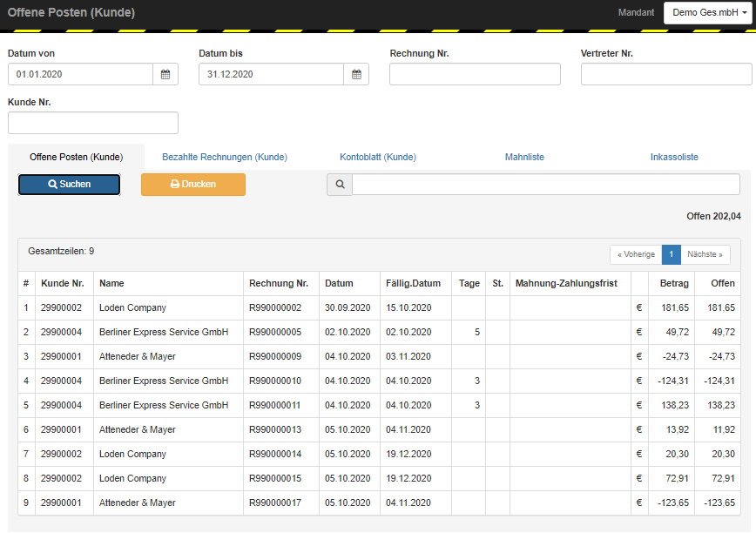This screenshot has height=533, width=756.
Task: Click the due date 03.11.2020
Action: 408,356
